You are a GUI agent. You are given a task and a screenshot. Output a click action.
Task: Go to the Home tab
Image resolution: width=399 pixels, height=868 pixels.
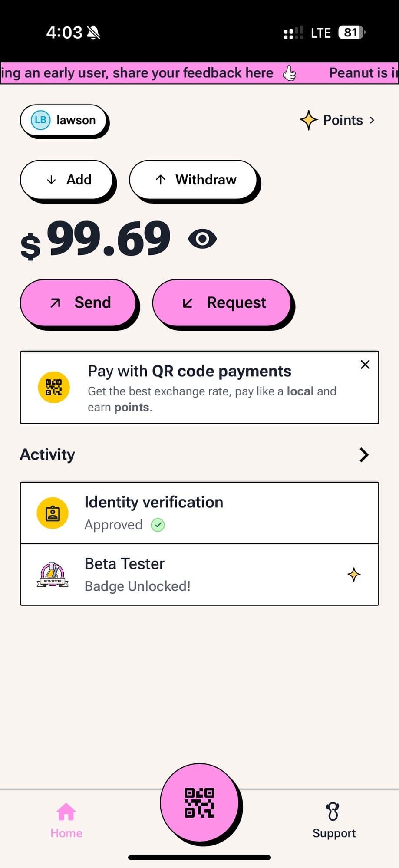[x=66, y=820]
